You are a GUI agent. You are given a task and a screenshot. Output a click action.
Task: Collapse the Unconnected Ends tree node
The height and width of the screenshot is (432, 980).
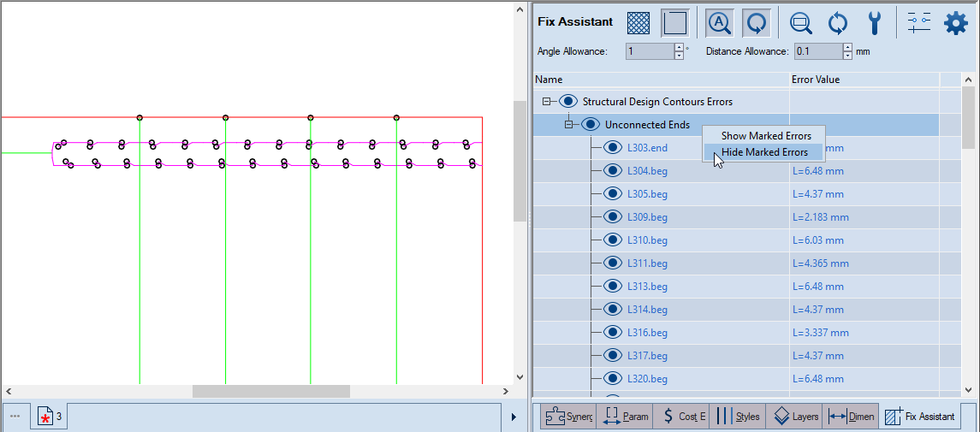pos(568,125)
